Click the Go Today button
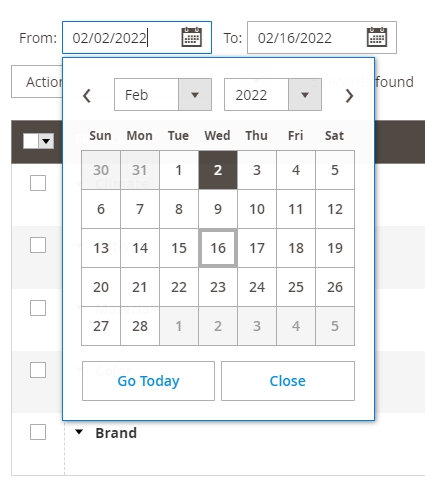425x487 pixels. click(x=148, y=381)
